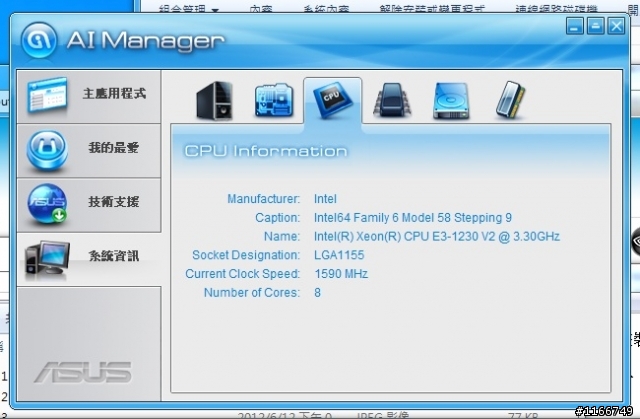Image resolution: width=640 pixels, height=419 pixels.
Task: Open the memory module information icon
Action: tap(510, 100)
